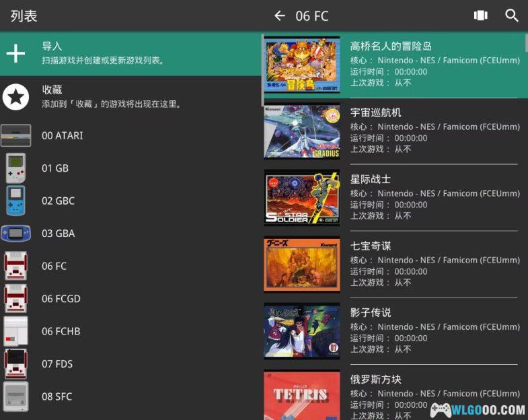Screen dimensions: 528x420
Task: Tap the Star Soldier box art
Action: click(x=302, y=198)
